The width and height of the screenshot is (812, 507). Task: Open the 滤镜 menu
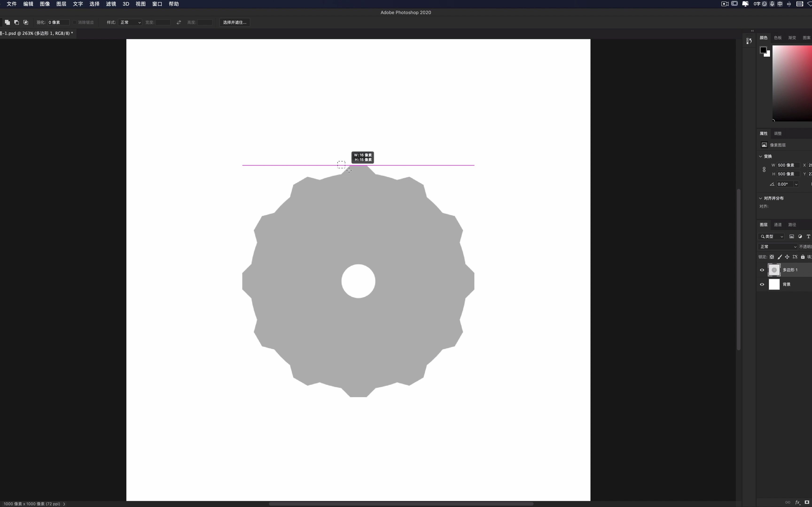point(111,4)
